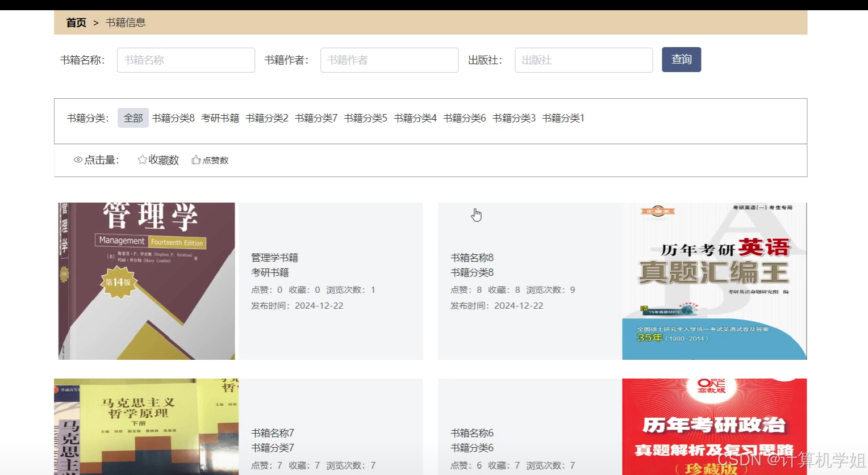Open the 书籍名称7 title text
The width and height of the screenshot is (868, 475).
[x=273, y=433]
